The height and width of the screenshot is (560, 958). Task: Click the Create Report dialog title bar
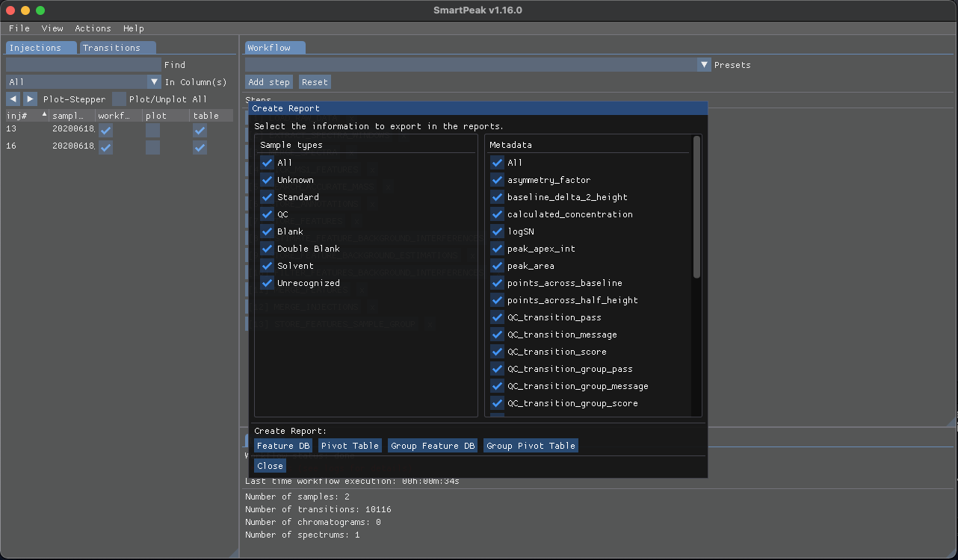tap(478, 108)
